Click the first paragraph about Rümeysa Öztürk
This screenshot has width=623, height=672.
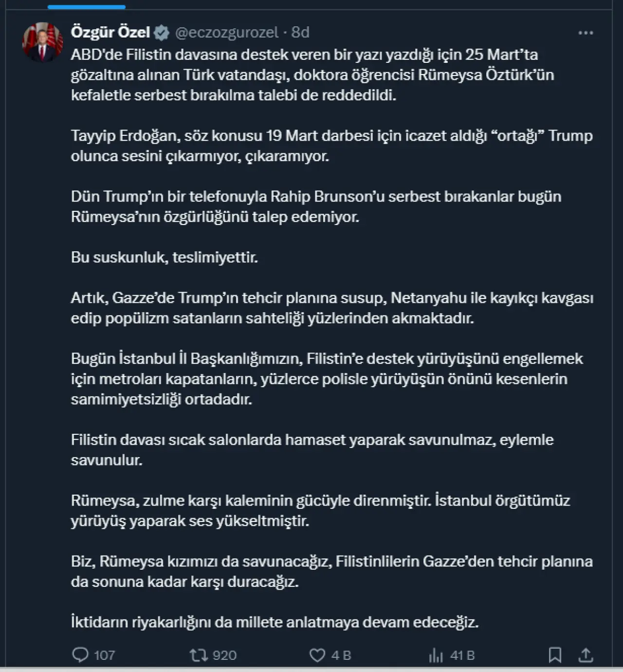[312, 75]
